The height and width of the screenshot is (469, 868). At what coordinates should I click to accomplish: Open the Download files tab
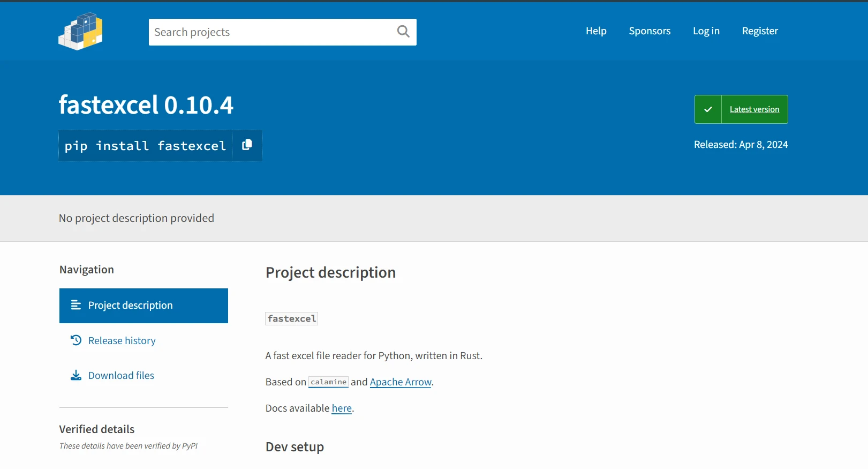pyautogui.click(x=121, y=376)
